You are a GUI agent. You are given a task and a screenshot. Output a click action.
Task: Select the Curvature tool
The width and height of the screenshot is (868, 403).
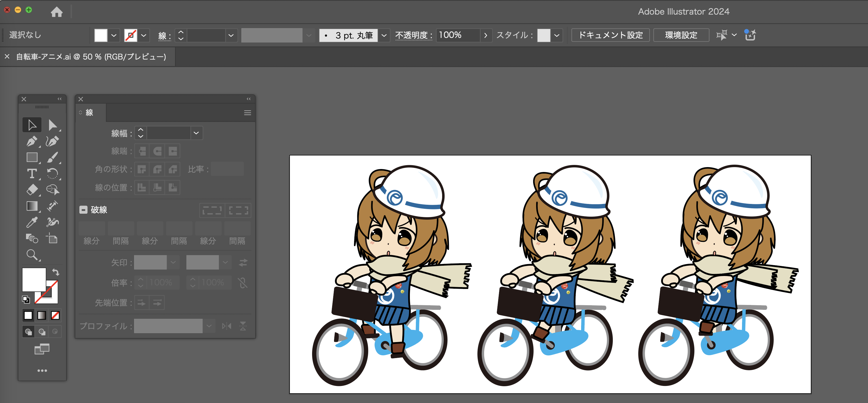tap(52, 141)
